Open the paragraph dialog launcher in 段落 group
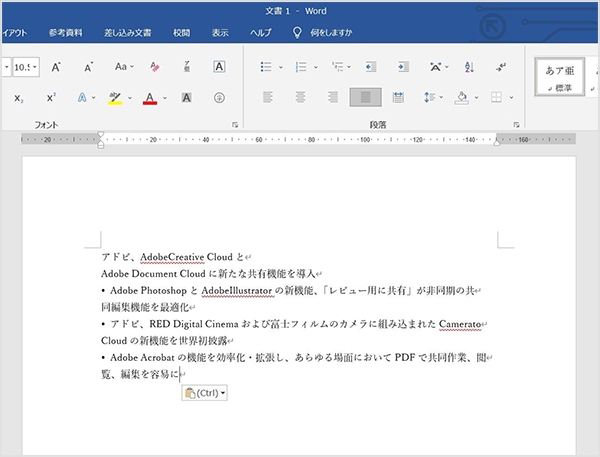Image resolution: width=600 pixels, height=457 pixels. [x=517, y=125]
